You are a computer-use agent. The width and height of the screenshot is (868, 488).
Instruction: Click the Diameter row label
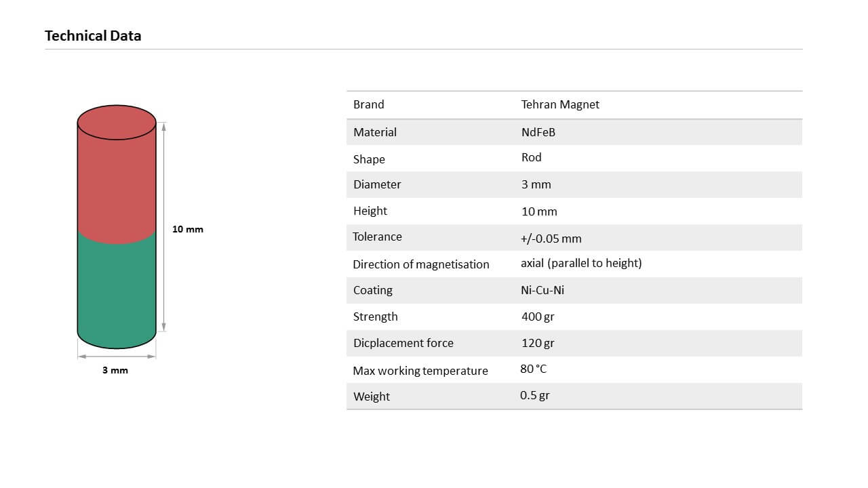click(x=377, y=184)
